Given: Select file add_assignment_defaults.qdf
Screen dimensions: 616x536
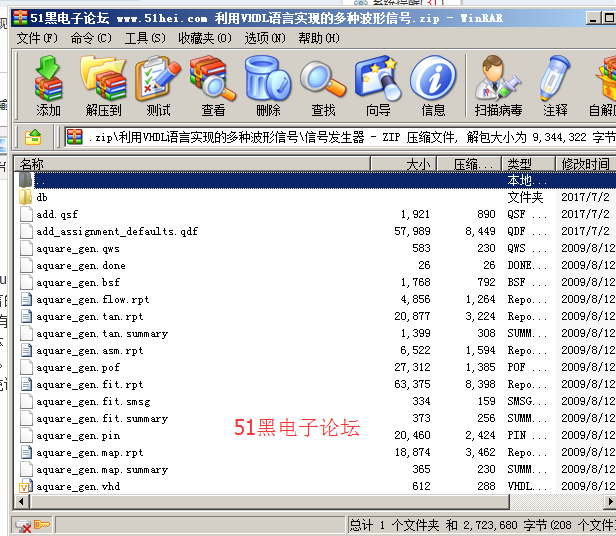Looking at the screenshot, I should [117, 231].
